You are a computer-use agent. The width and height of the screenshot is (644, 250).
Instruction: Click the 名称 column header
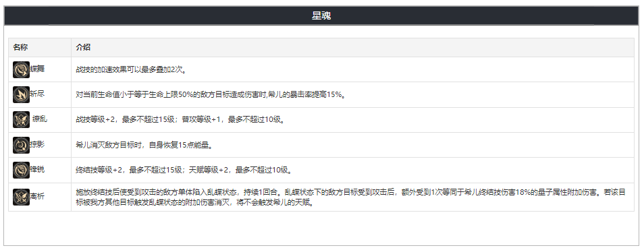click(40, 48)
